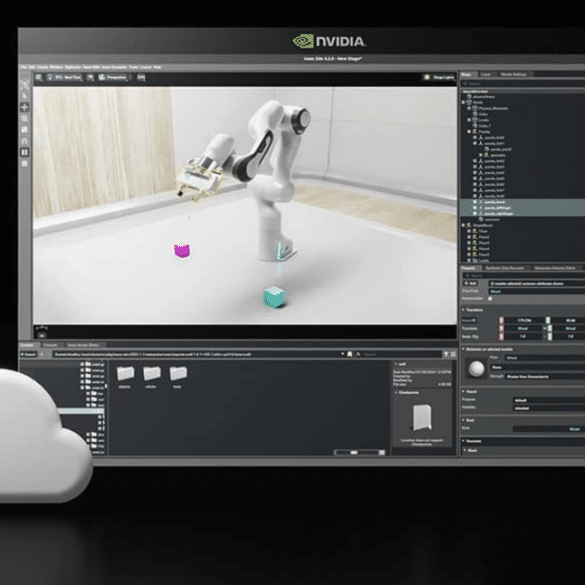Activate the Move gizmo tool in left toolbar
The image size is (585, 585).
[x=25, y=107]
